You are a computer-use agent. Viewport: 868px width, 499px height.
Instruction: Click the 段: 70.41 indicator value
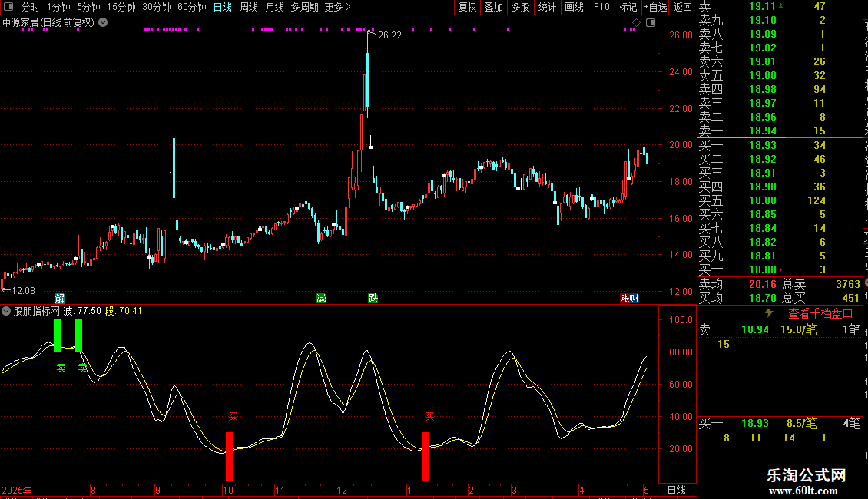124,311
